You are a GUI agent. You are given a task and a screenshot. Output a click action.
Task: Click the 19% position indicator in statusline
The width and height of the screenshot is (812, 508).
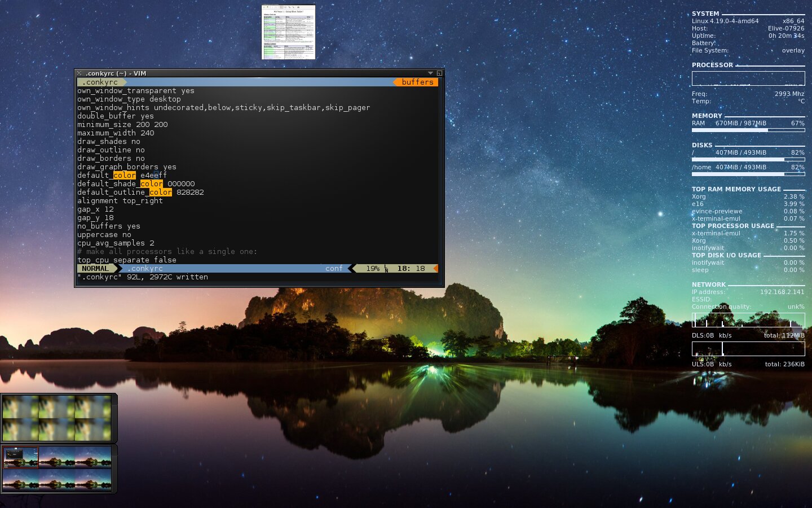(x=373, y=269)
